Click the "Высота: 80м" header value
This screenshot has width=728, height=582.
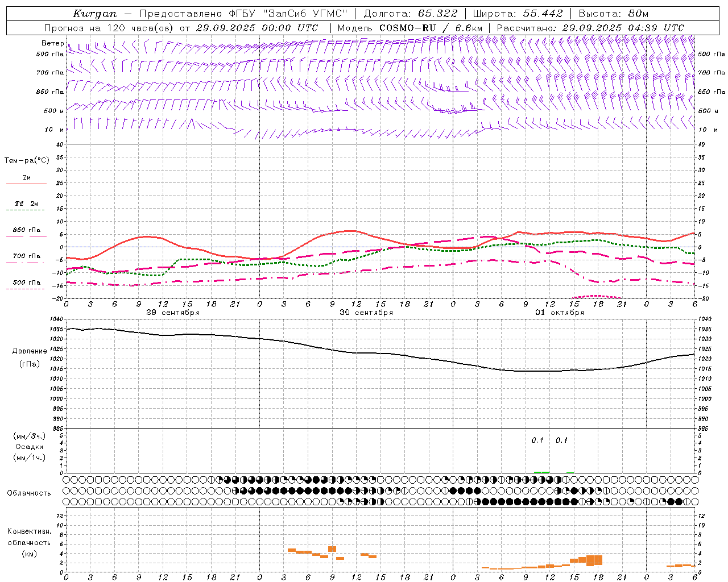pyautogui.click(x=613, y=14)
